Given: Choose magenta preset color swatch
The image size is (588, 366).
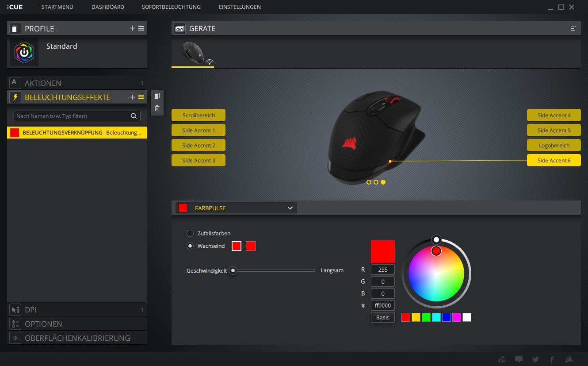Looking at the screenshot, I should [457, 317].
